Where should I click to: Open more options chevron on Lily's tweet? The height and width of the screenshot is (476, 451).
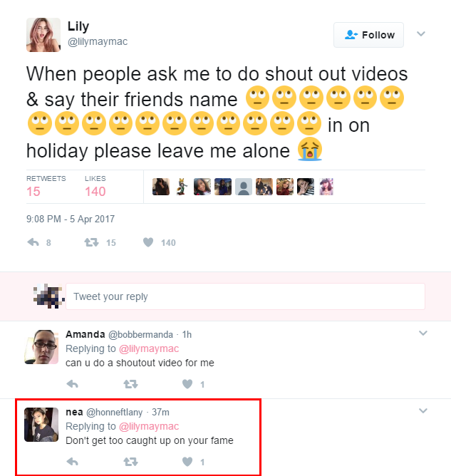tap(420, 33)
